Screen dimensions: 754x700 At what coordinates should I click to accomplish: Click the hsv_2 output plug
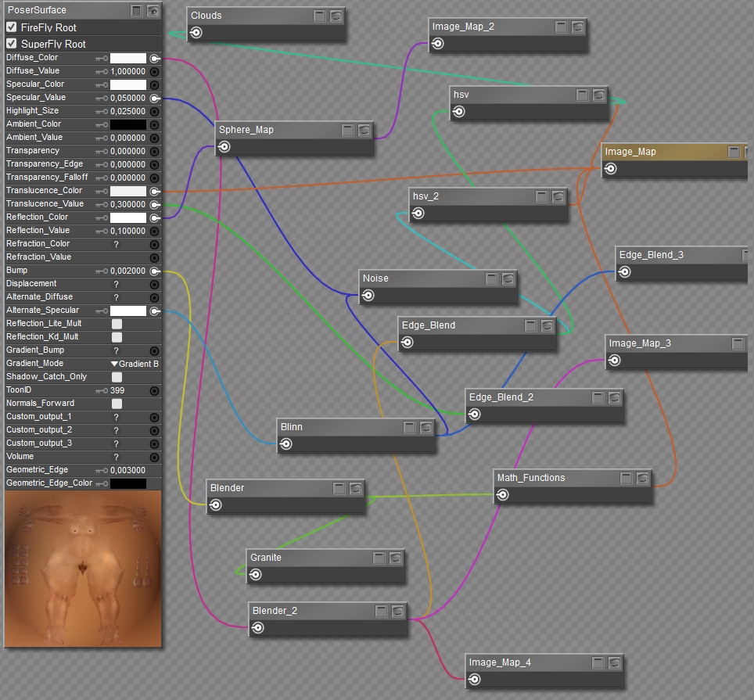[x=418, y=213]
